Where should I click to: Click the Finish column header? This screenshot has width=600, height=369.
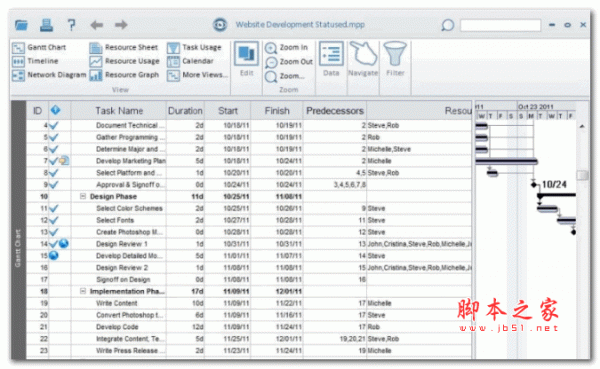coord(277,111)
